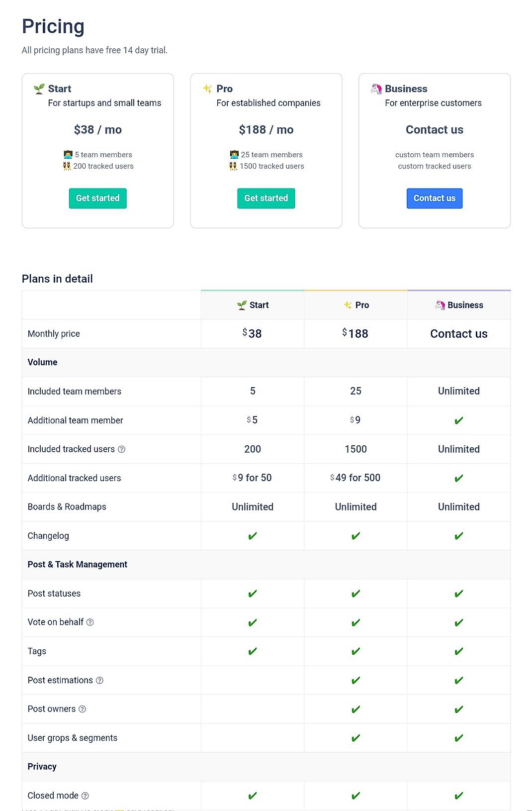Click the User grops & segments label
Screen dimensions: 532x811
(73, 738)
